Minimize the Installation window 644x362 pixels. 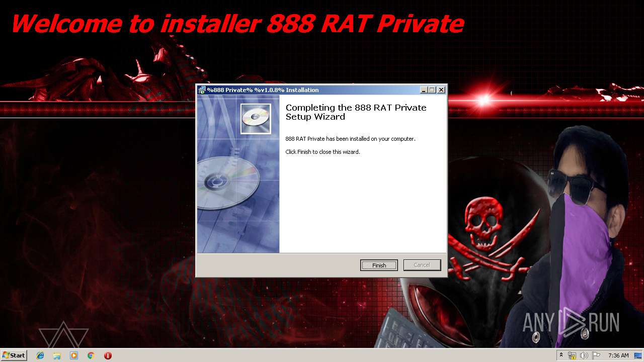pyautogui.click(x=424, y=90)
